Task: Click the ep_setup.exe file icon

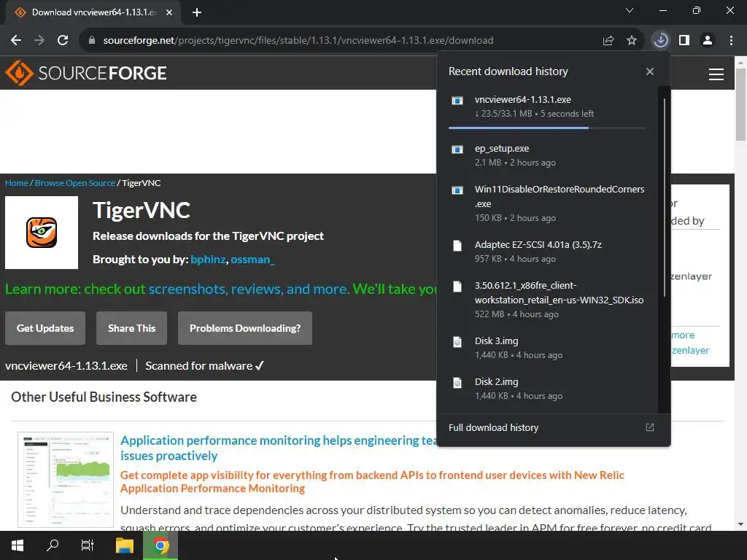Action: [457, 149]
